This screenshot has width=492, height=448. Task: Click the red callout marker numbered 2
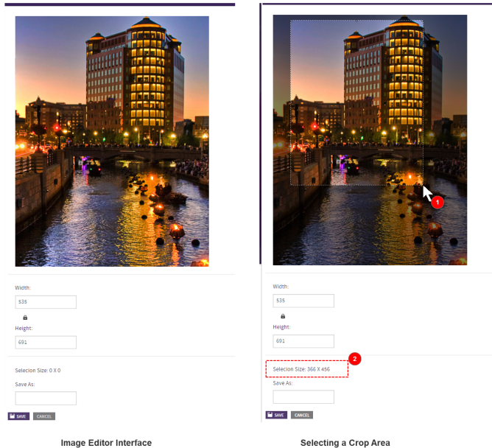coord(355,360)
